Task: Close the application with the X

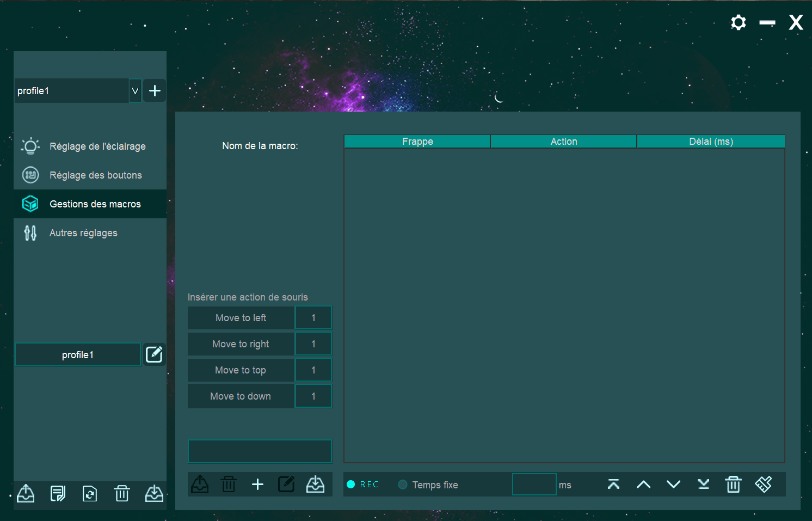Action: [796, 22]
